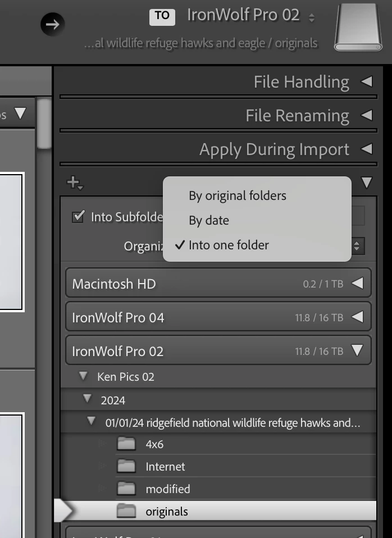
Task: Click the IronWolf Pro 04 capacity text
Action: pyautogui.click(x=319, y=317)
